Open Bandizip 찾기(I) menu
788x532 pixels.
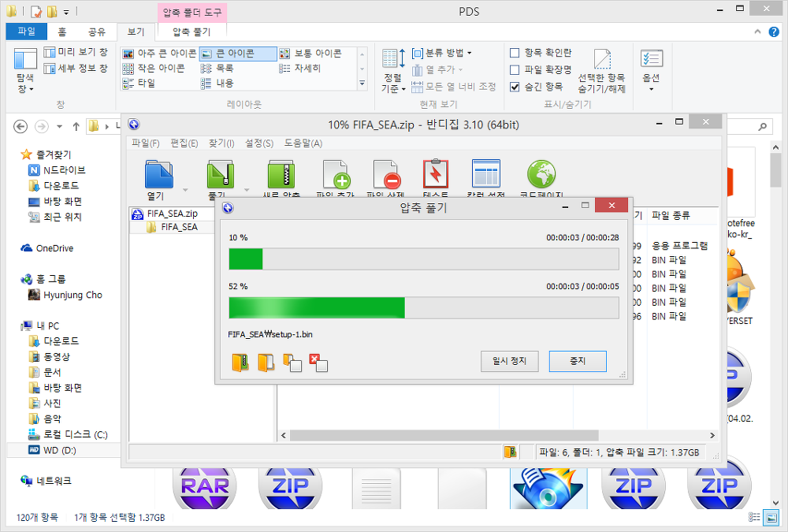click(221, 143)
